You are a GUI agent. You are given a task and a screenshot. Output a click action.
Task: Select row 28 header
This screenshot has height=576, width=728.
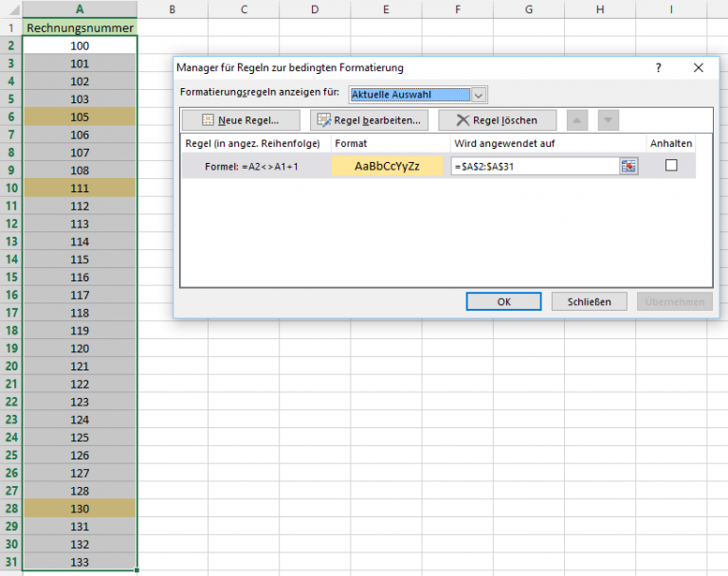pyautogui.click(x=10, y=509)
